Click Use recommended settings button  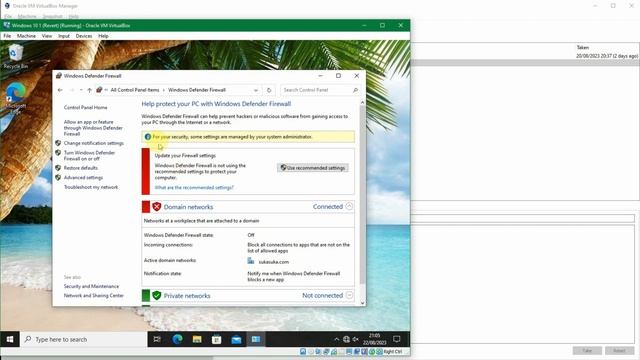pyautogui.click(x=313, y=168)
